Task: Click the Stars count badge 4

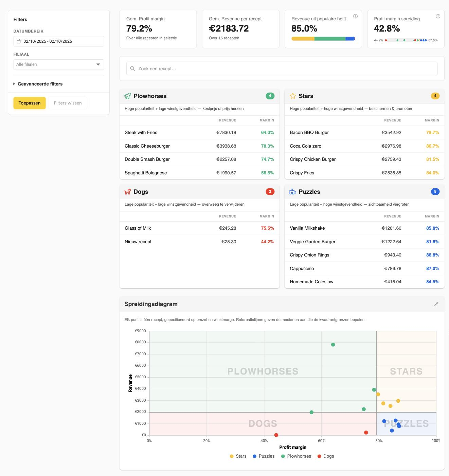Action: (x=435, y=96)
